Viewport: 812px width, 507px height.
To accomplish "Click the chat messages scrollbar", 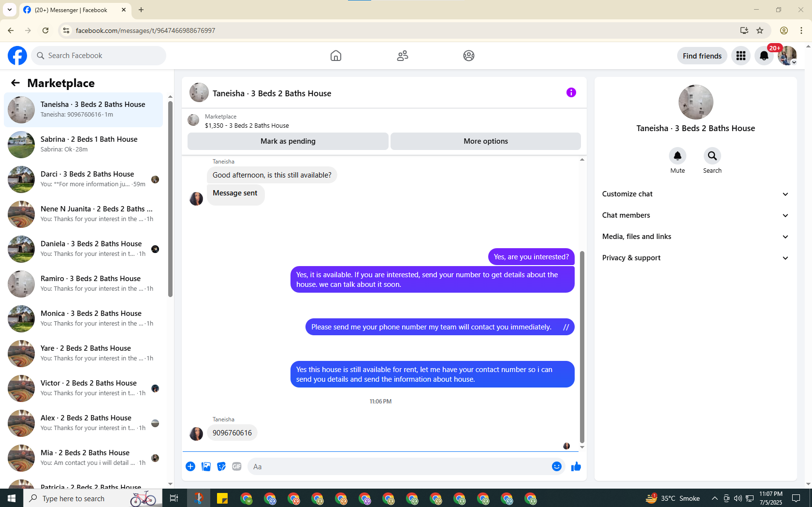I will click(x=582, y=347).
